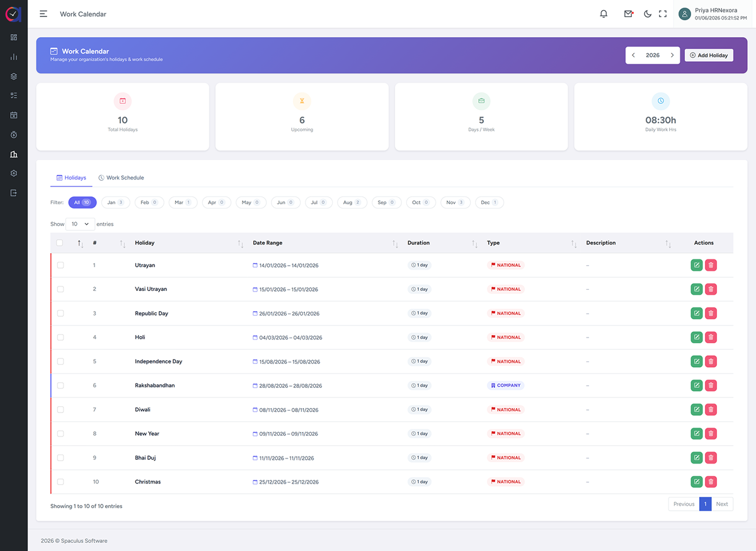Switch to Work Schedule tab
756x551 pixels.
pyautogui.click(x=121, y=178)
